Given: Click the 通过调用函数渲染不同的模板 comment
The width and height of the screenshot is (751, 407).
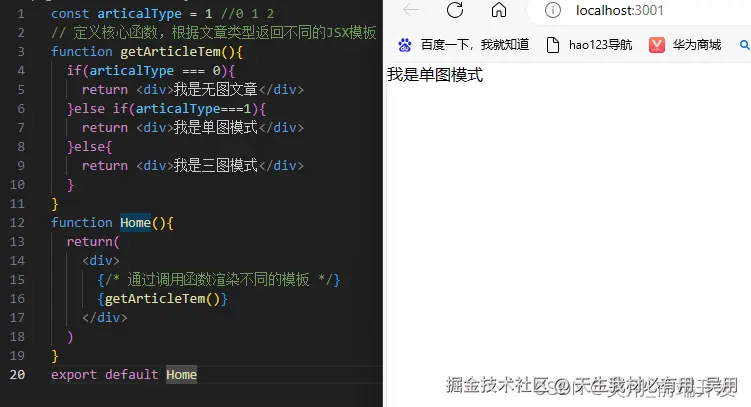Looking at the screenshot, I should pyautogui.click(x=218, y=280).
